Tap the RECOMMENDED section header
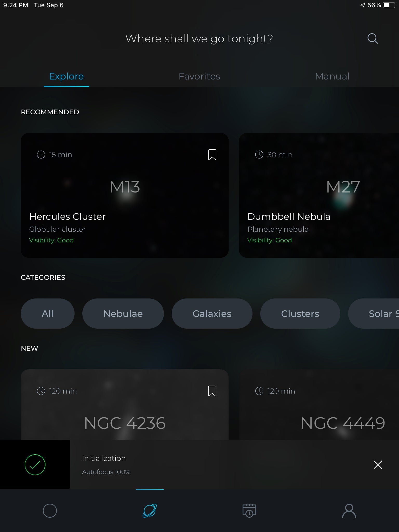Screen dimensions: 399x532 50,112
